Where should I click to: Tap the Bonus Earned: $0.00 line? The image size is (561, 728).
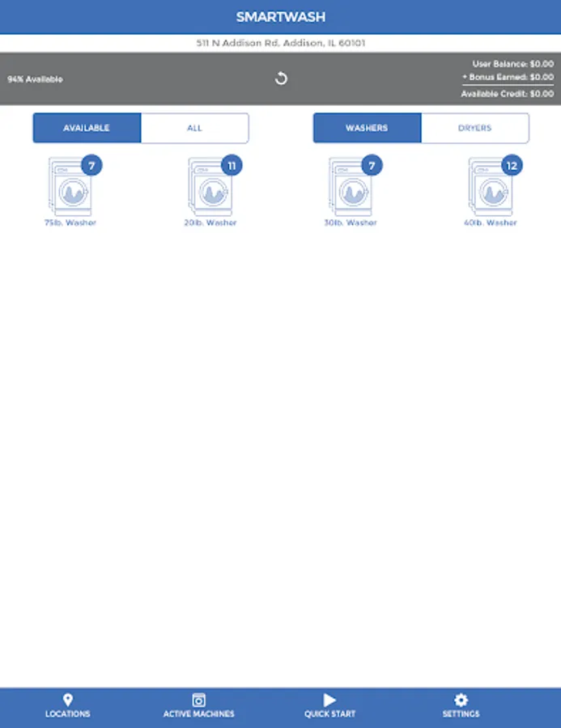click(x=508, y=77)
